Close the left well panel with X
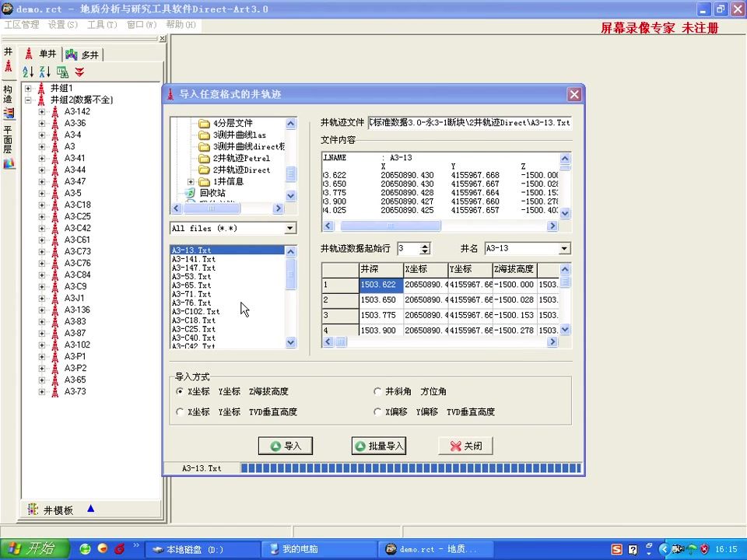Screen dimensions: 747x560 (x=163, y=39)
